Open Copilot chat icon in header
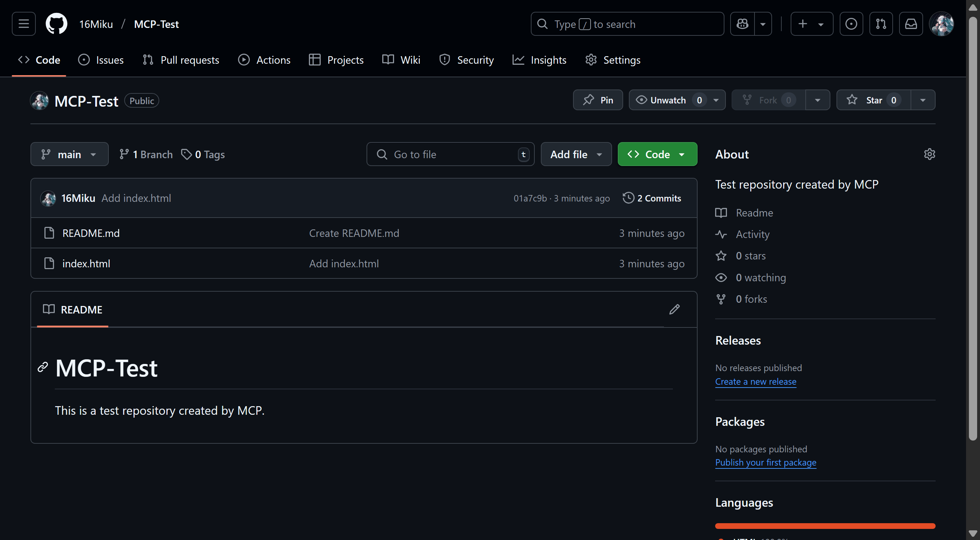980x540 pixels. tap(742, 24)
